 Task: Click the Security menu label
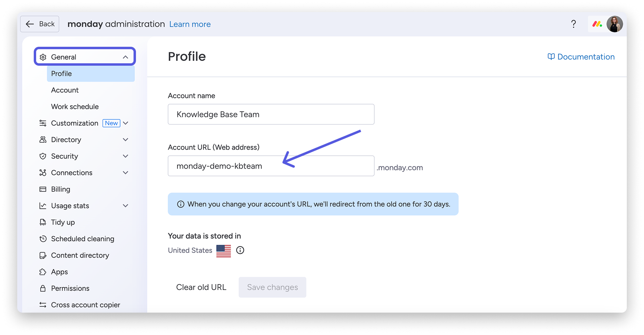pos(65,156)
